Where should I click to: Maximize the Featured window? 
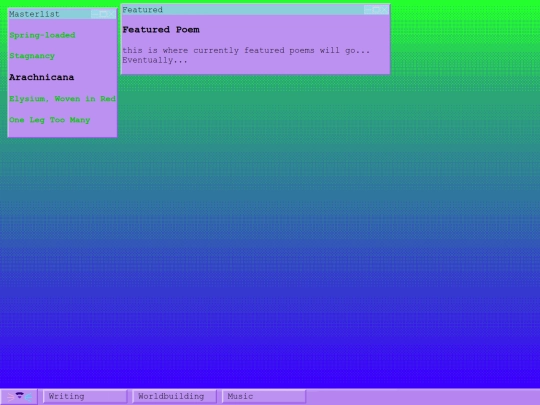[x=376, y=10]
